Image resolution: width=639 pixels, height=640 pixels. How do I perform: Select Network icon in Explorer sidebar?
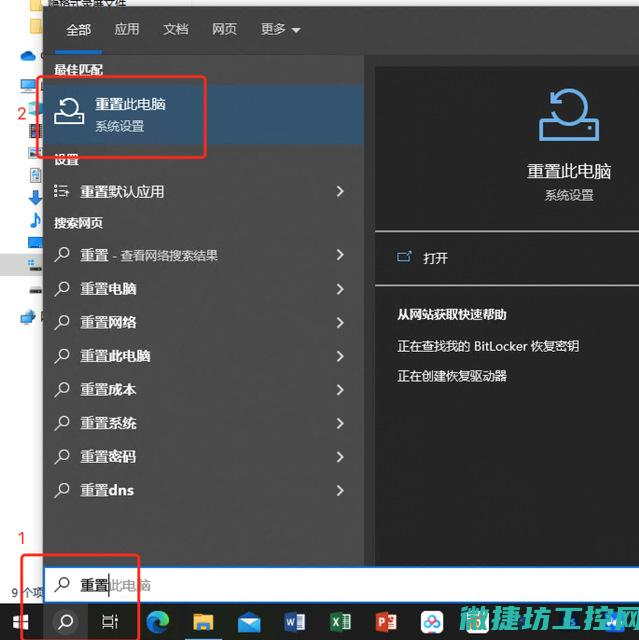(x=28, y=318)
